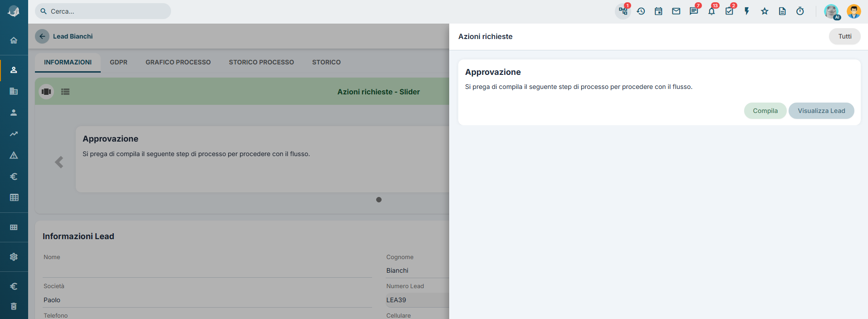Click the Compila button

click(765, 111)
